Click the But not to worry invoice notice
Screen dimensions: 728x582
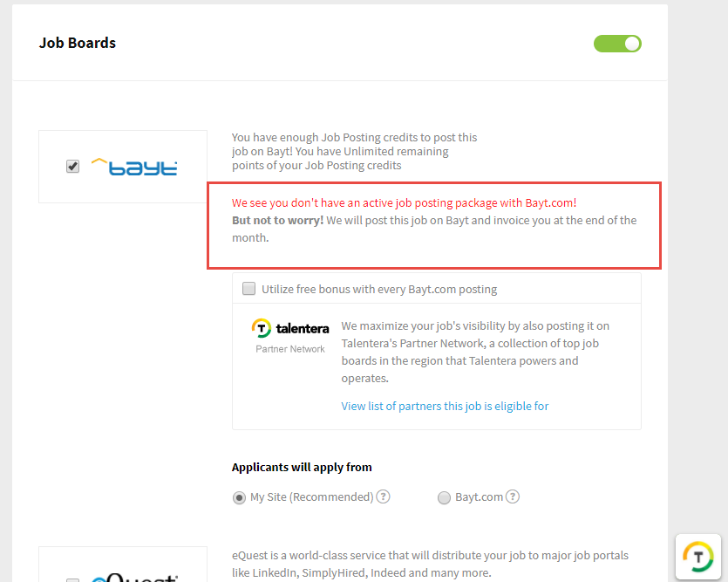[x=434, y=229]
